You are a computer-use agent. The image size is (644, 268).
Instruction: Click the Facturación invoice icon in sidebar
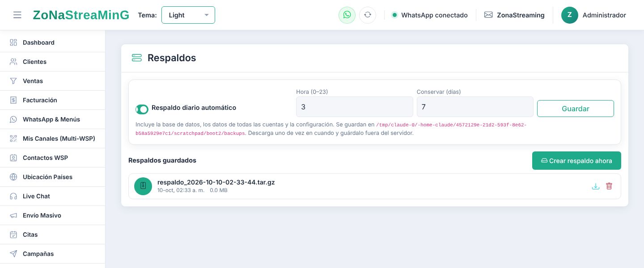tap(13, 100)
